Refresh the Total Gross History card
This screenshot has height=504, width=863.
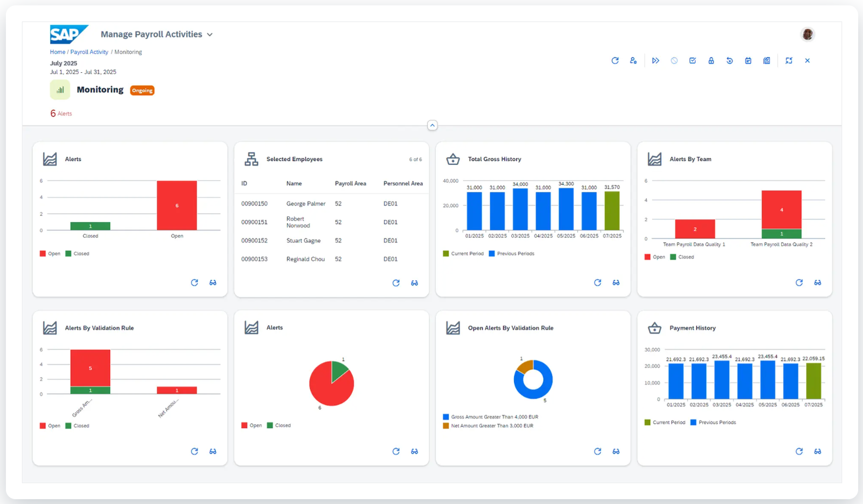pyautogui.click(x=598, y=282)
